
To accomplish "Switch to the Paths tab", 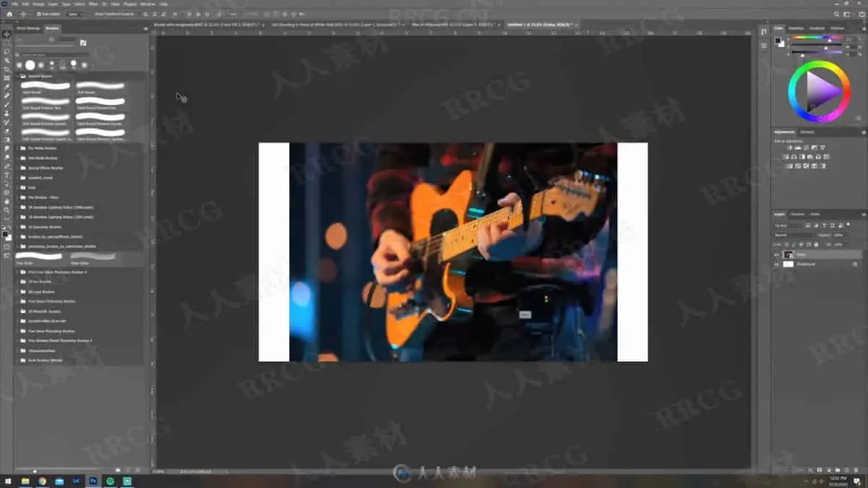I will click(815, 214).
